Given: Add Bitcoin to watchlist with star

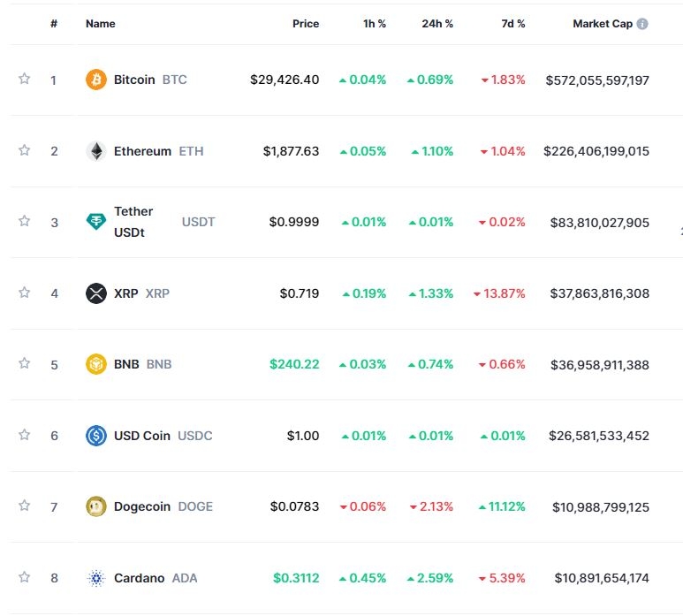Looking at the screenshot, I should pos(25,80).
